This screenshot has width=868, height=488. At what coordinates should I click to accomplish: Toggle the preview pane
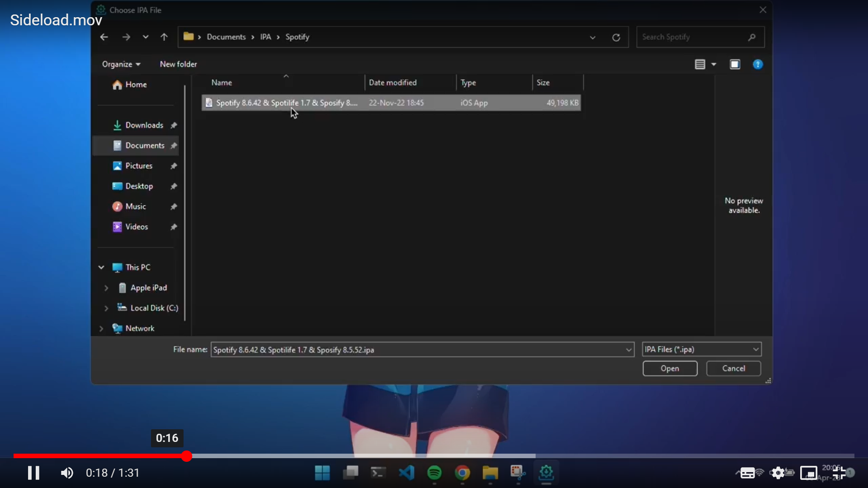(x=735, y=65)
